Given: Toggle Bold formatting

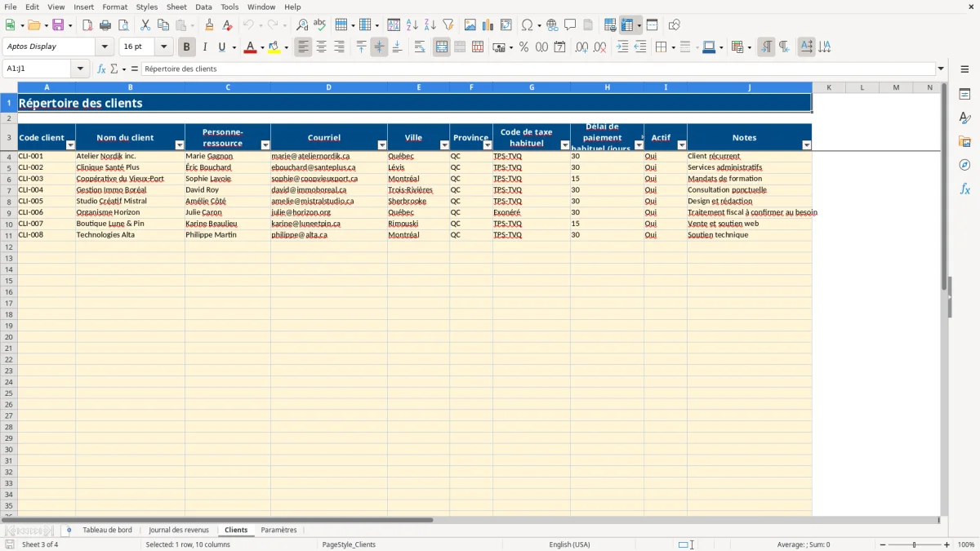Looking at the screenshot, I should (186, 47).
